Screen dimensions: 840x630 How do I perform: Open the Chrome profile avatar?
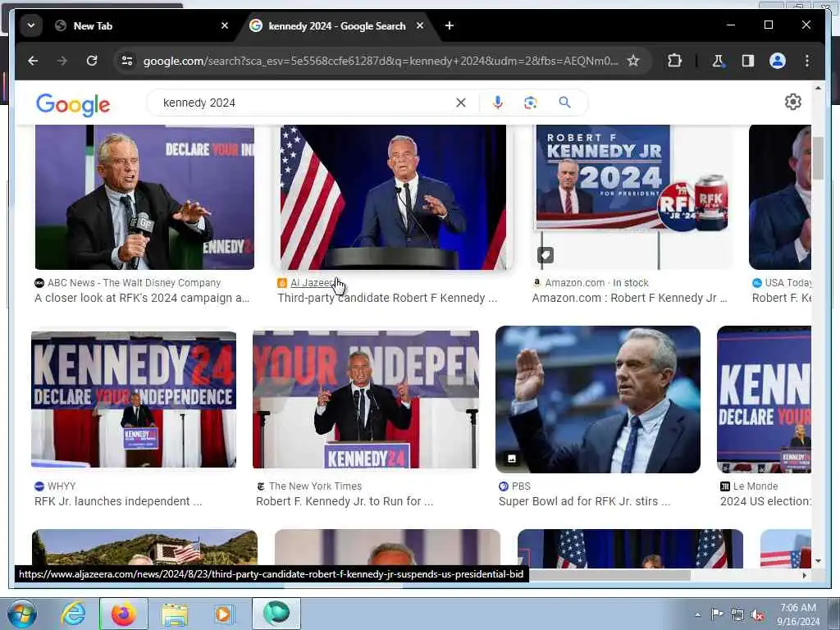pyautogui.click(x=778, y=61)
